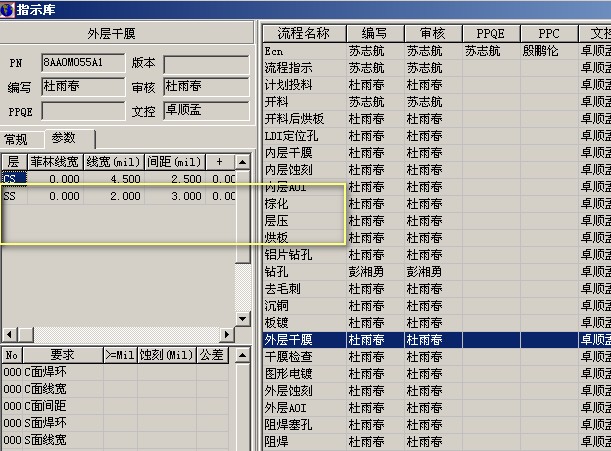611x451 pixels.
Task: Click the PPQE column header
Action: 491,34
